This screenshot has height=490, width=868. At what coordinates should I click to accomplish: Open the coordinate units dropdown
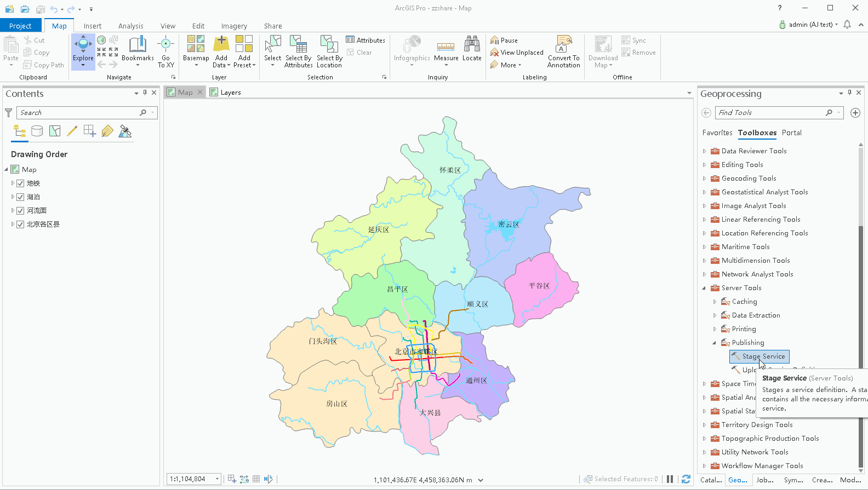481,480
